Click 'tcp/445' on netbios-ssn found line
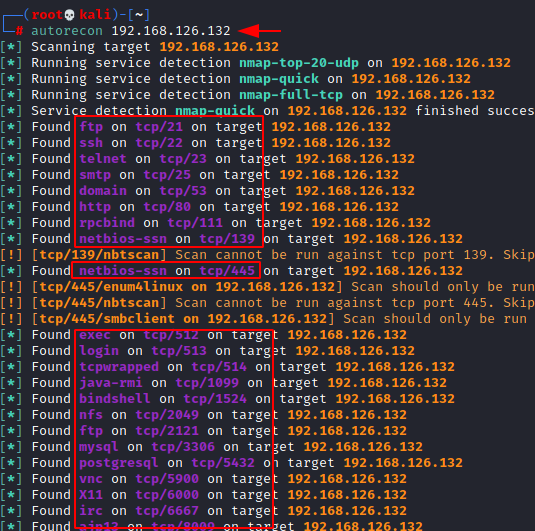 (227, 271)
